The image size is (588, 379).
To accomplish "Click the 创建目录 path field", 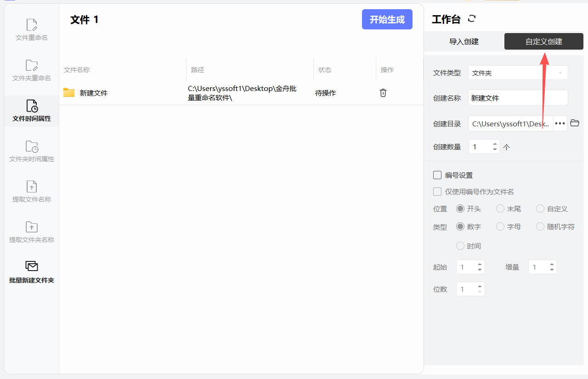I will coord(511,124).
